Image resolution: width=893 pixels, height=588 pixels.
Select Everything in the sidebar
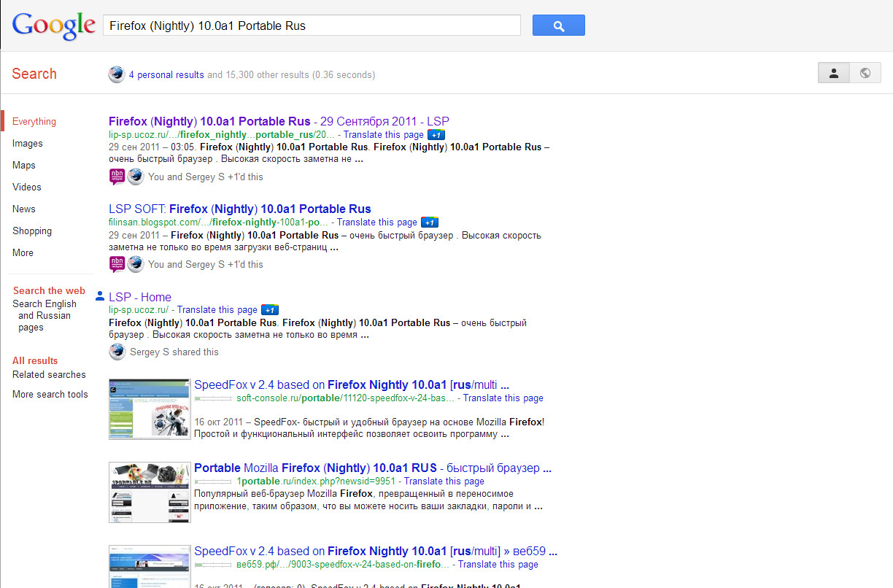pos(34,122)
